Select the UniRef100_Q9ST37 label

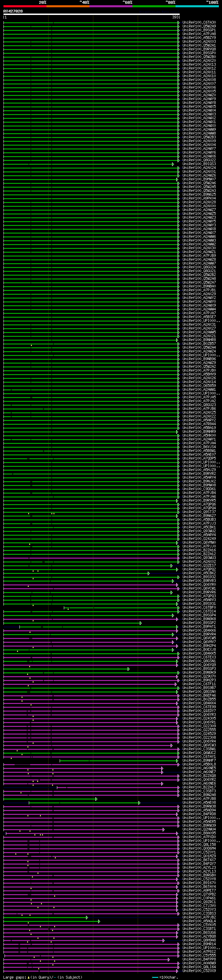[199, 512]
